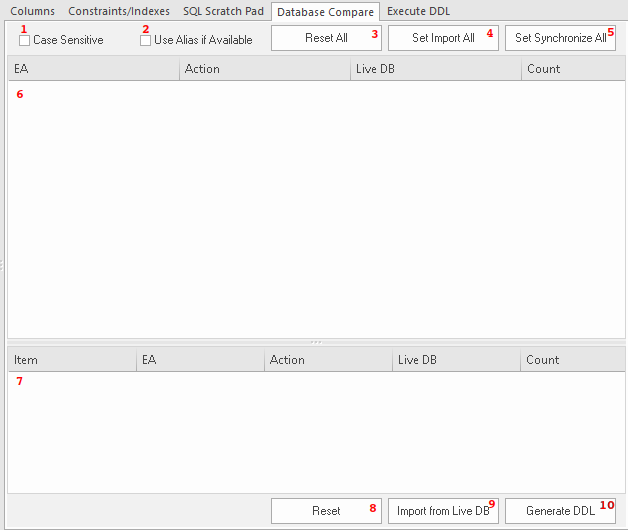
Task: Toggle Use Alias if Available checkbox
Action: (146, 40)
